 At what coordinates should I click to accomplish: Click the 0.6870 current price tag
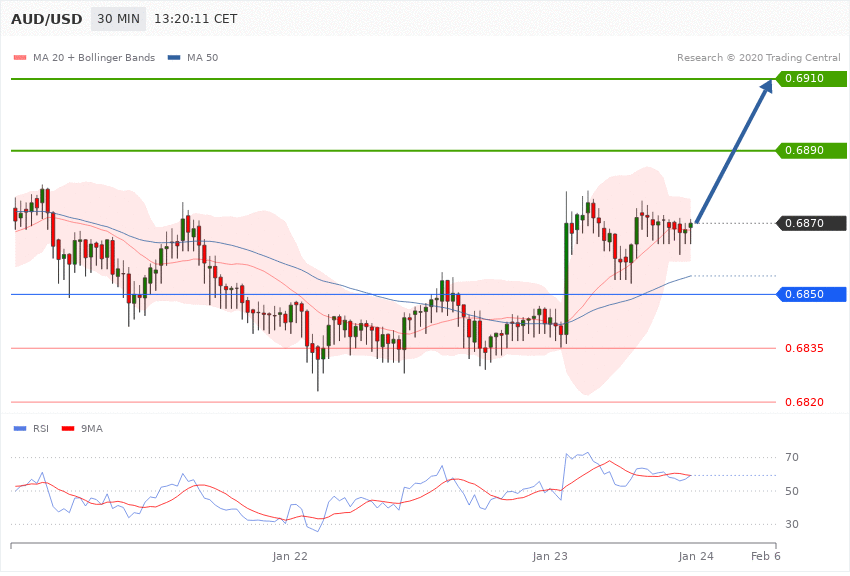click(x=811, y=223)
